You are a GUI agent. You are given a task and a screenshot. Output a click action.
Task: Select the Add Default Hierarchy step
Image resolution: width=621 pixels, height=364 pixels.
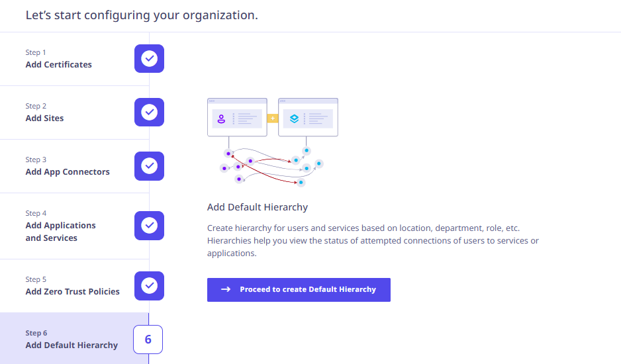click(74, 338)
